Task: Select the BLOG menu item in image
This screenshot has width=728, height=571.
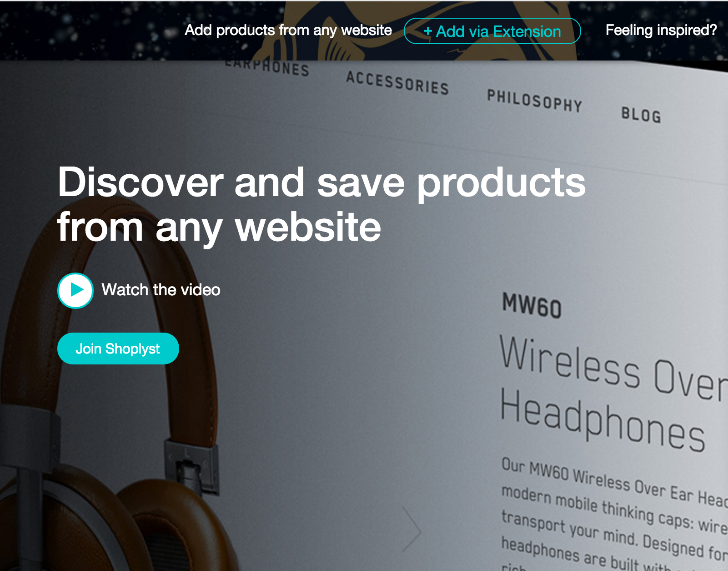Action: (x=641, y=115)
